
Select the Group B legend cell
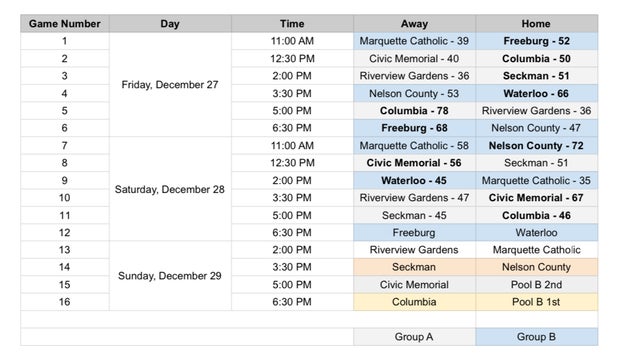536,337
